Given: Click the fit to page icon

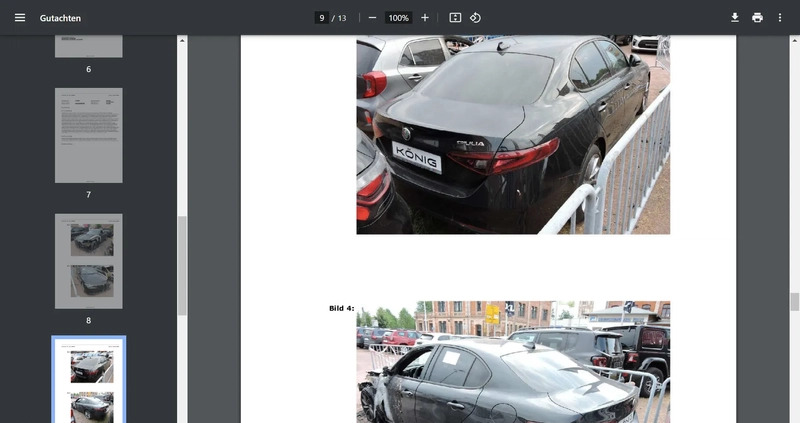Looking at the screenshot, I should [455, 18].
